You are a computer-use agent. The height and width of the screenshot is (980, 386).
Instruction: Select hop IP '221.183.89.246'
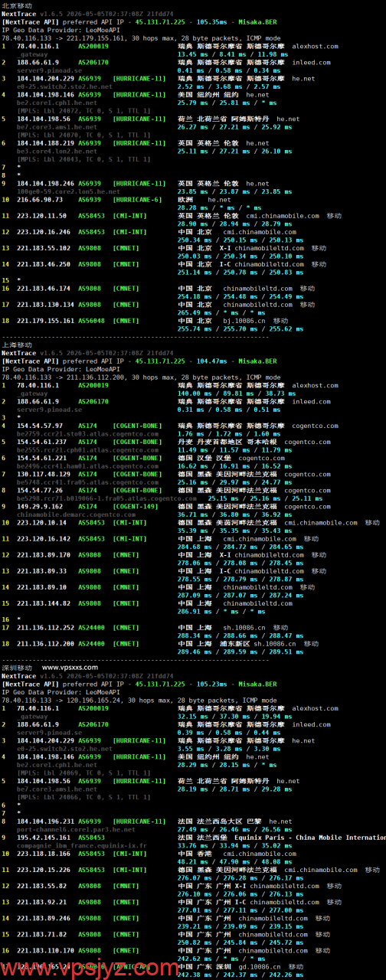pos(44,917)
